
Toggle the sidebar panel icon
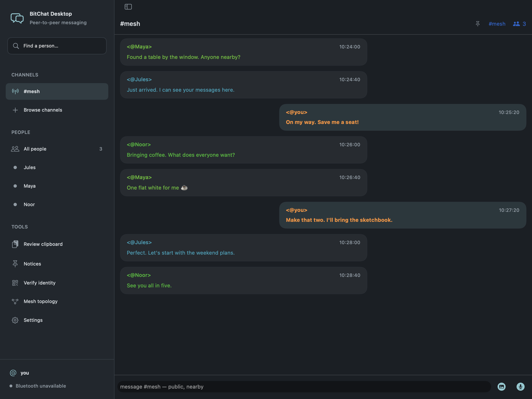coord(128,7)
